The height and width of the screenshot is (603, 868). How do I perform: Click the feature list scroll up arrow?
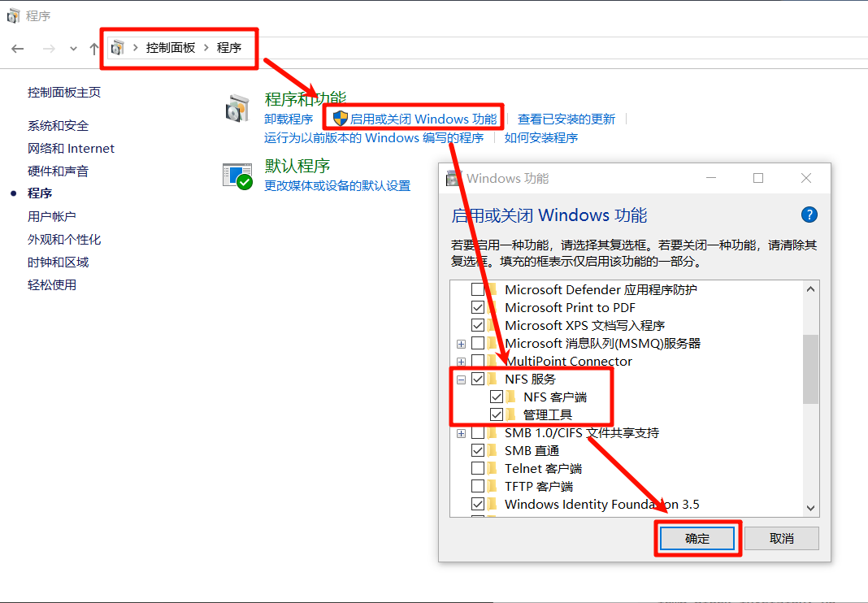(810, 289)
